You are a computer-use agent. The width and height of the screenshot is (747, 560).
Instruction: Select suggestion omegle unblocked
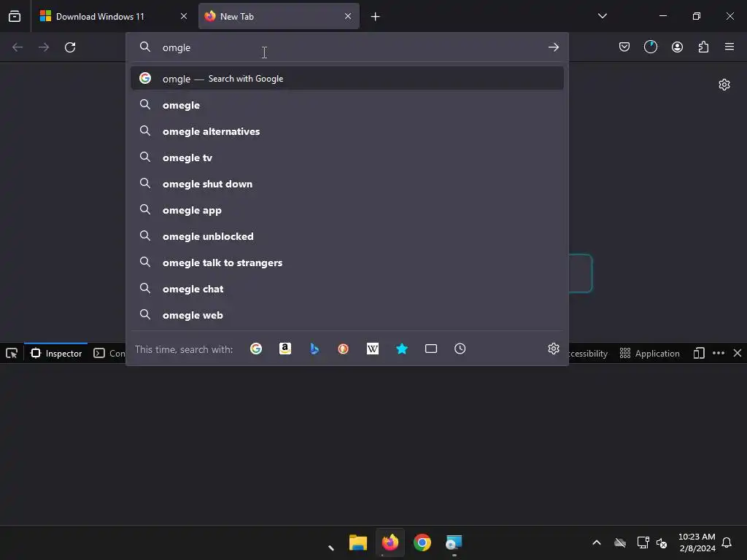click(347, 236)
